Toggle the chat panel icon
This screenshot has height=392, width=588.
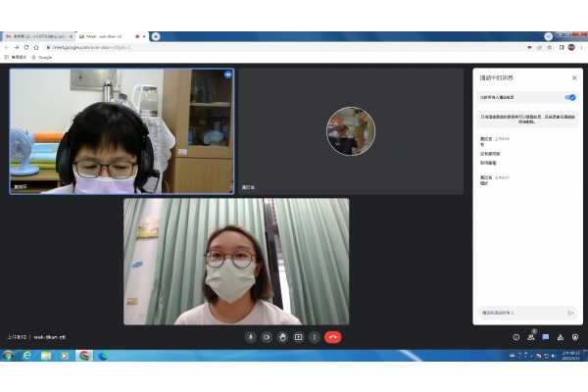pyautogui.click(x=546, y=337)
